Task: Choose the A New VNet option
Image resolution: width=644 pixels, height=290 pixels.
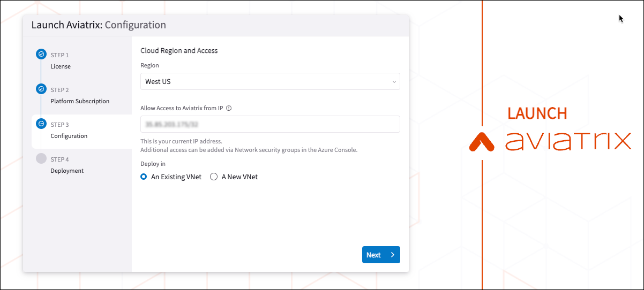Action: coord(214,177)
